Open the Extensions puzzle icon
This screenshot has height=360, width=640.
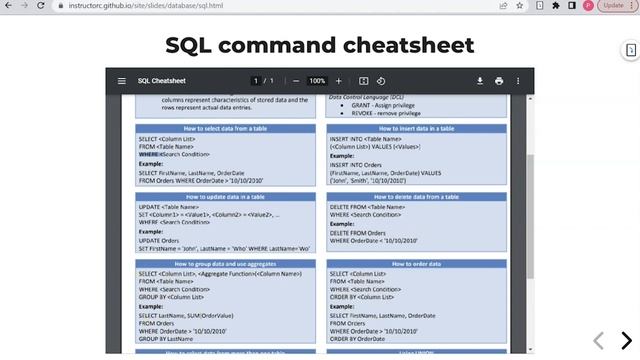556,6
